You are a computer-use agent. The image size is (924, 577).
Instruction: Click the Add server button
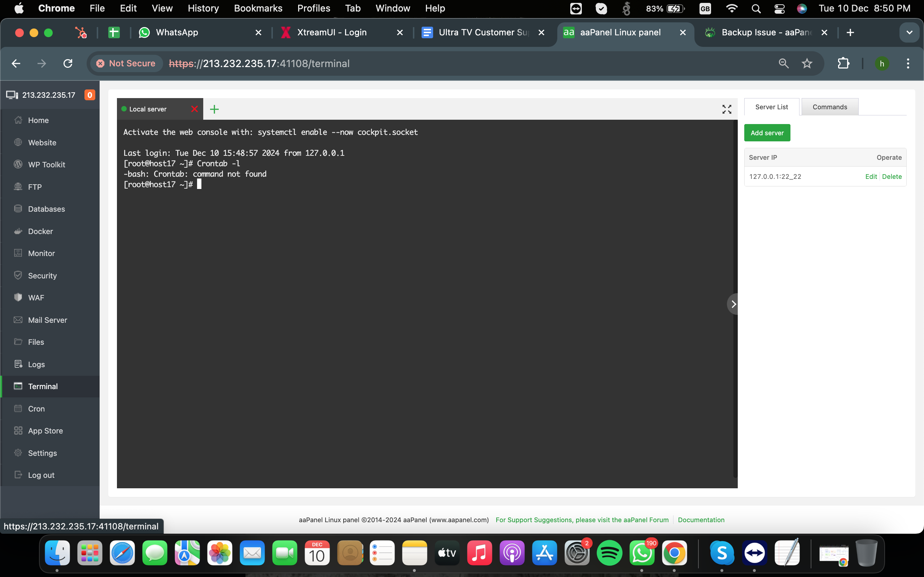click(767, 133)
